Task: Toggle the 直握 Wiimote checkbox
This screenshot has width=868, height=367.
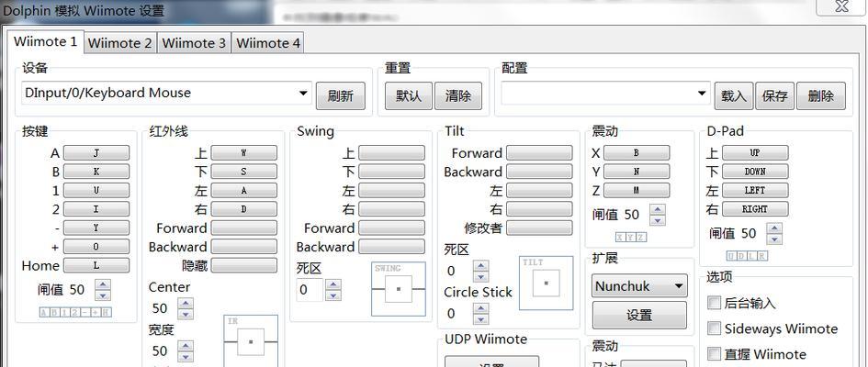Action: (x=714, y=354)
